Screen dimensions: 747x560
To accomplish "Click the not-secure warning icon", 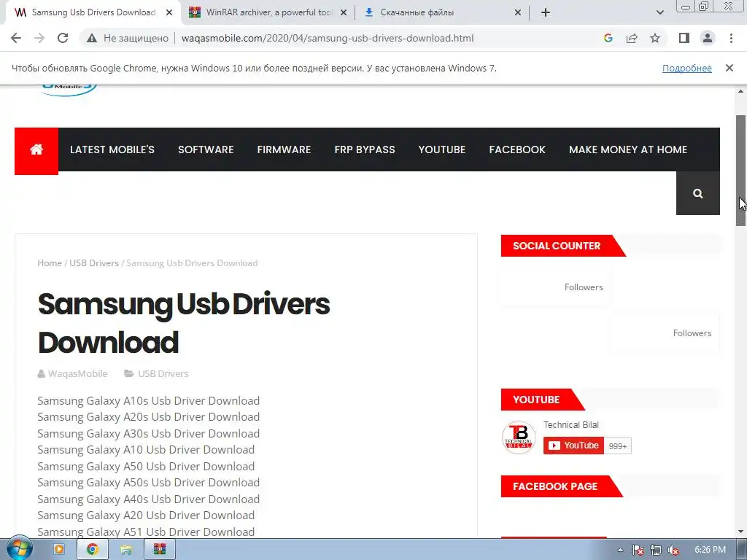I will 92,38.
